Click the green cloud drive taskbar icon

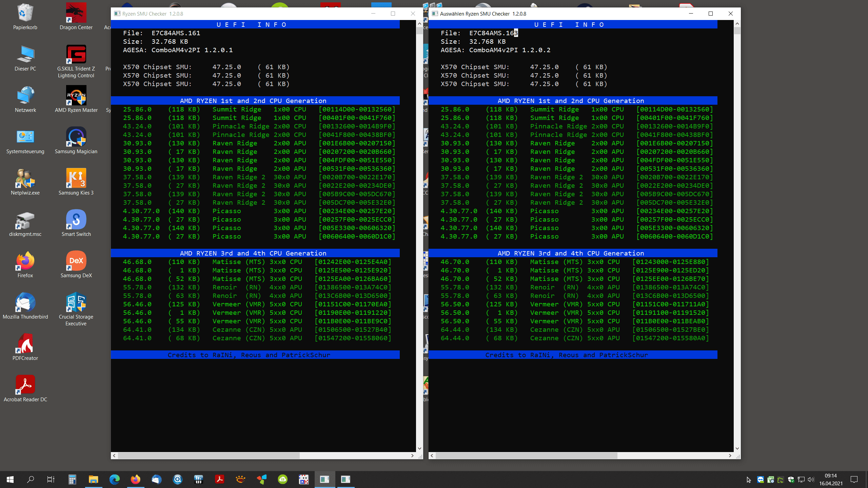click(282, 479)
